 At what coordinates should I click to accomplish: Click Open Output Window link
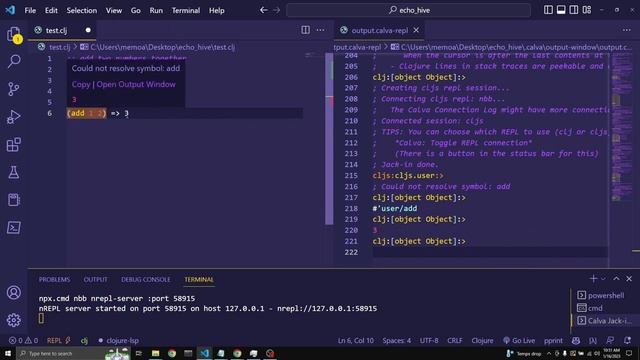tap(136, 84)
